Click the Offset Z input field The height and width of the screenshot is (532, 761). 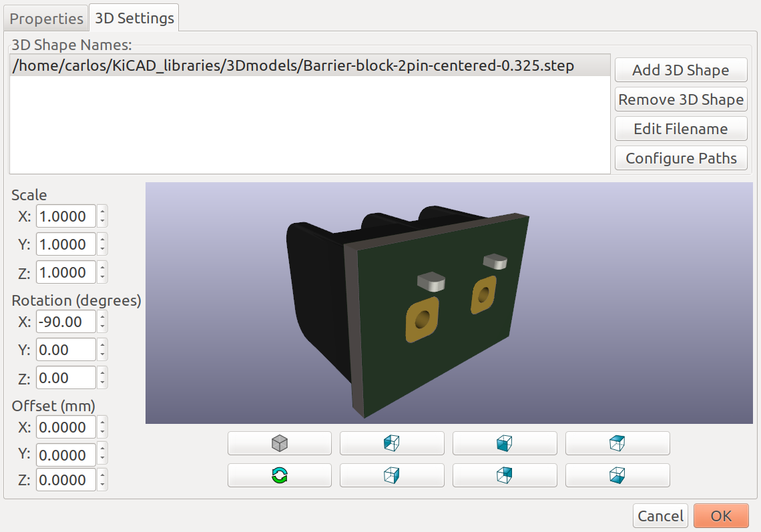66,479
